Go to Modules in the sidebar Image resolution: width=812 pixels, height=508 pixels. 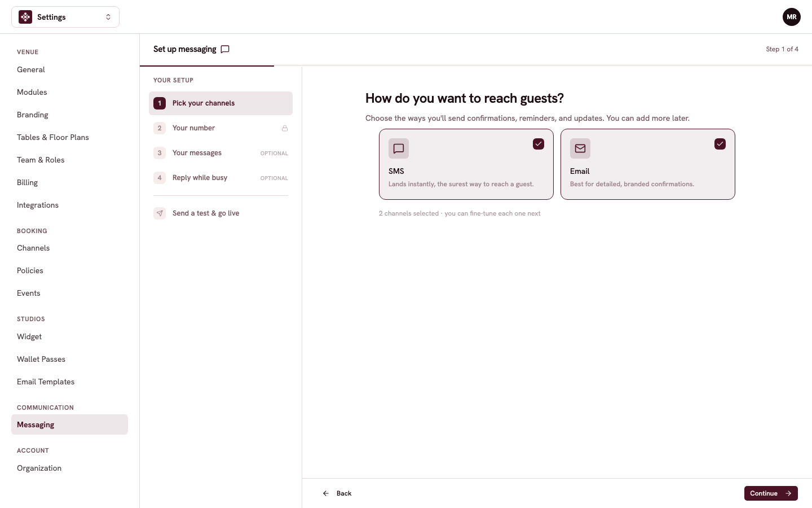69,92
